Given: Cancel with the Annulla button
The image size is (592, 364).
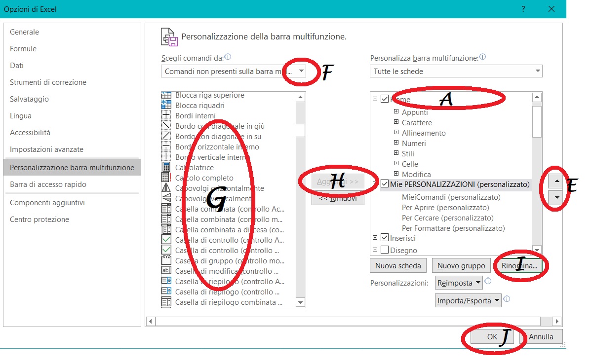Looking at the screenshot, I should tap(541, 336).
